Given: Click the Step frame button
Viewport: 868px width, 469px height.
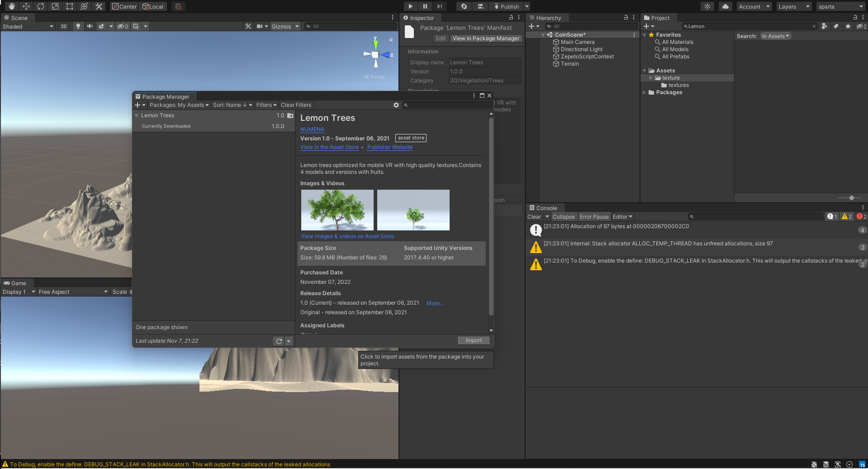Looking at the screenshot, I should pyautogui.click(x=439, y=6).
